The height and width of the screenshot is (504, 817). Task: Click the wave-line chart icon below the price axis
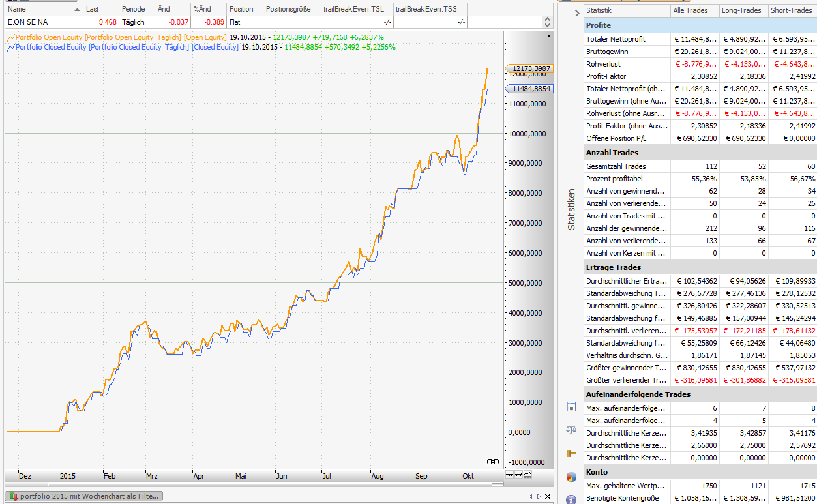(527, 474)
